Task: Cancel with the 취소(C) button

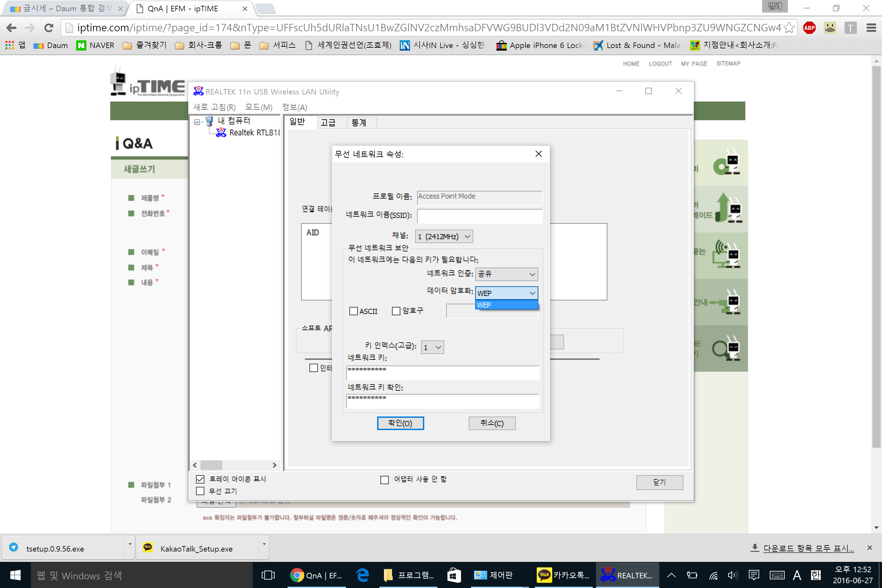Action: 492,423
